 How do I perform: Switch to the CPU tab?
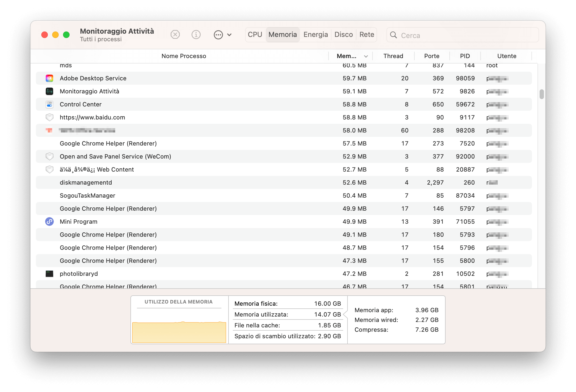tap(255, 35)
